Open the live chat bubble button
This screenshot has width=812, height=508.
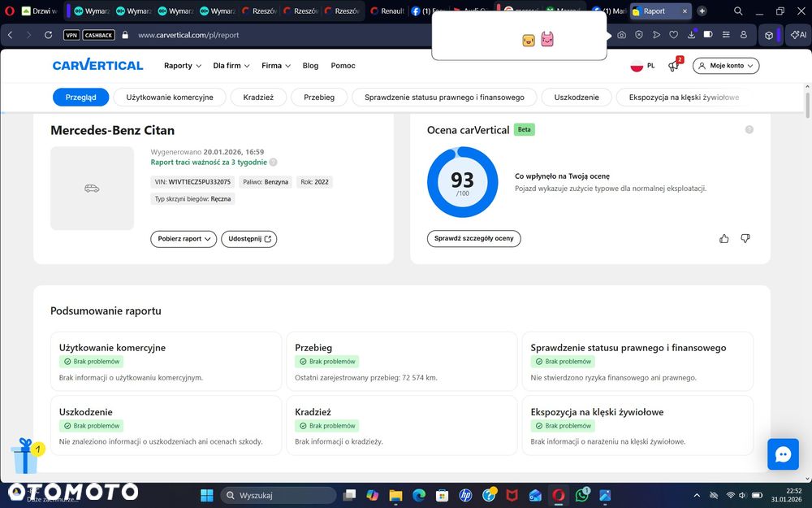[783, 454]
